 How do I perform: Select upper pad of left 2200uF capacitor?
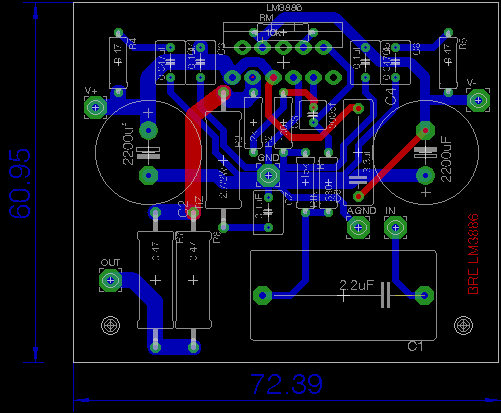pos(148,131)
